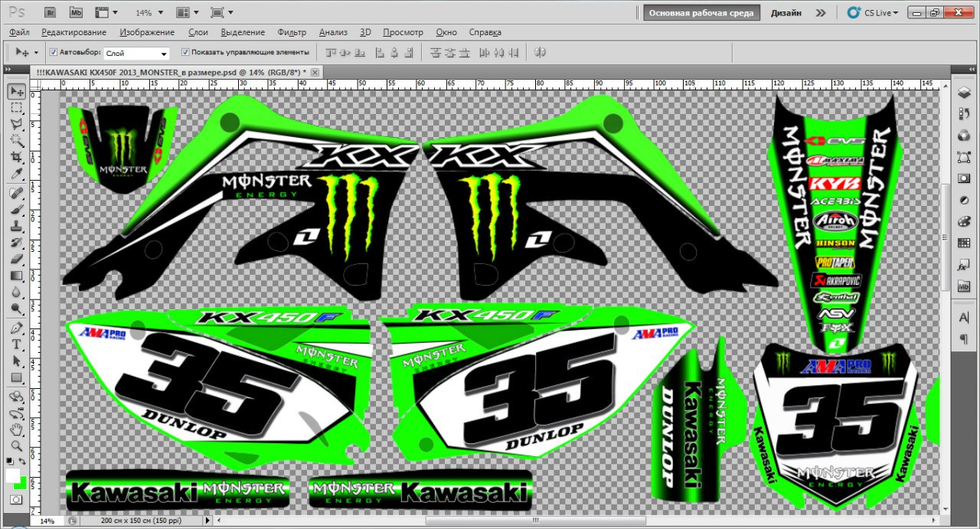Open the Paragraph panel icon

pos(964,338)
